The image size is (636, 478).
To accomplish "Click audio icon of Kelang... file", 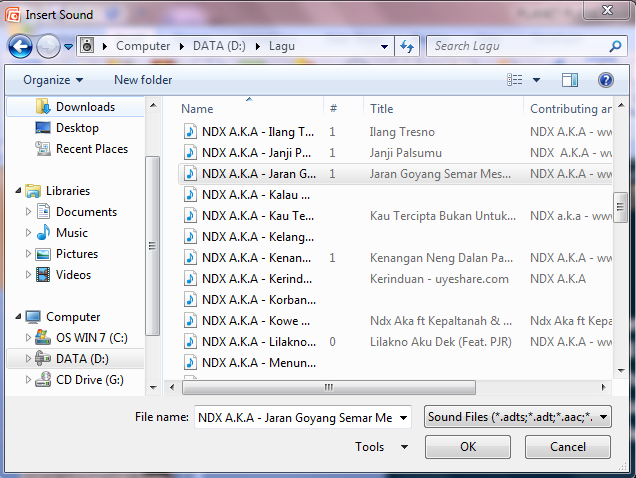I will point(190,237).
